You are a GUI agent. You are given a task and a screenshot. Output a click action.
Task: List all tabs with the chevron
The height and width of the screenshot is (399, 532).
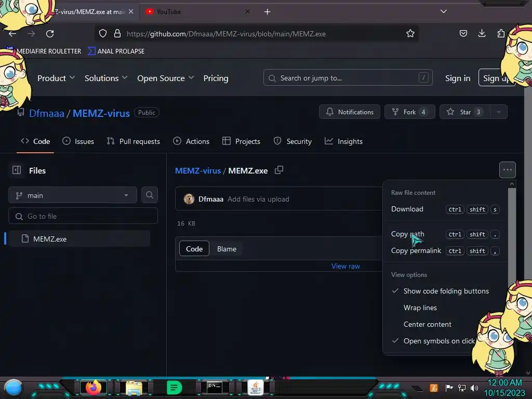click(444, 11)
